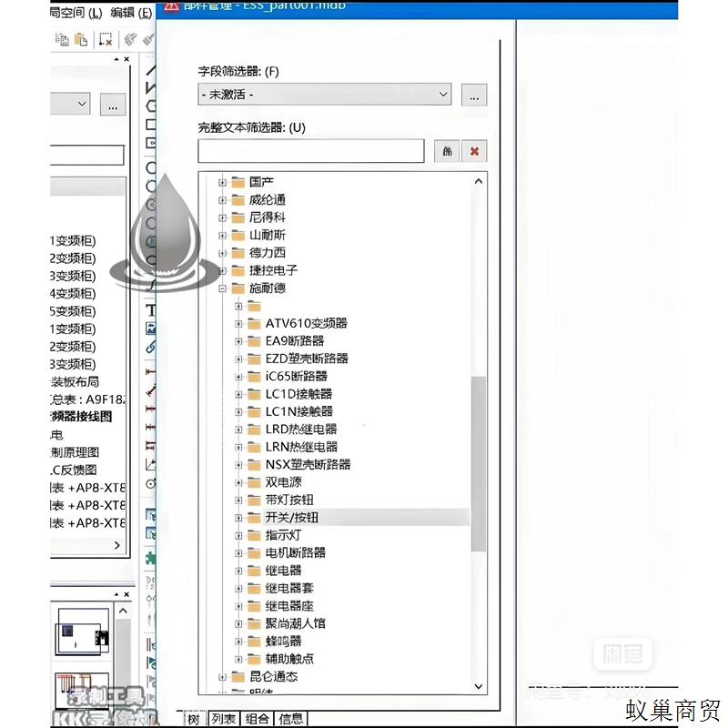Select the 蜂鸣器 folder row
Viewport: 728px width, 728px height.
(x=283, y=642)
